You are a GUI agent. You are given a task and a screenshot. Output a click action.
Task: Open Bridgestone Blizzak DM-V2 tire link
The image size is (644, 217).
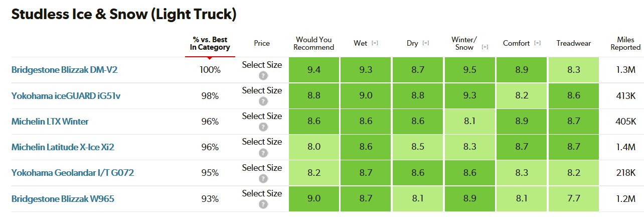[64, 70]
